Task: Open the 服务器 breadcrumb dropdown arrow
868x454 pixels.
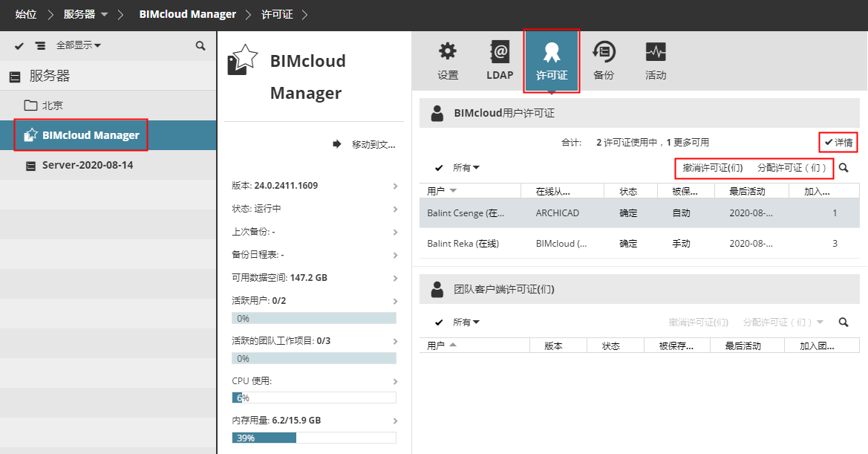Action: point(104,14)
